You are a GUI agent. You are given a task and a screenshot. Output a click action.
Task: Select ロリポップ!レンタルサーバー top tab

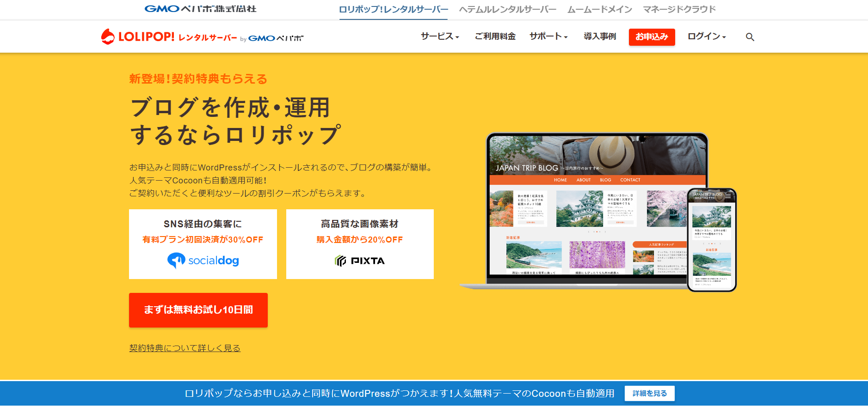click(394, 9)
